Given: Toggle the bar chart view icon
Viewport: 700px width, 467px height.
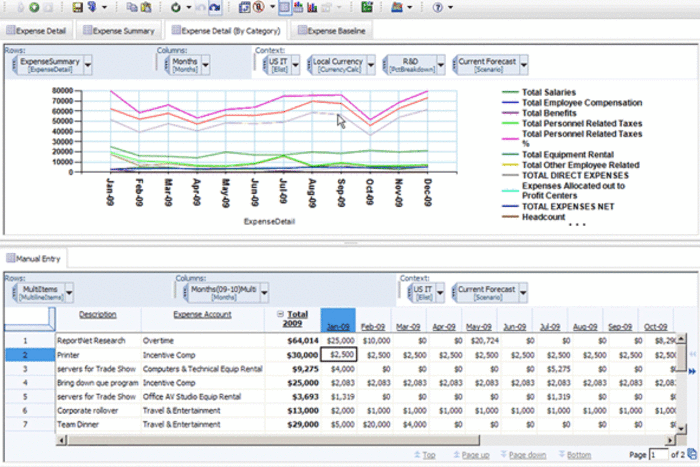Looking at the screenshot, I should (x=312, y=8).
